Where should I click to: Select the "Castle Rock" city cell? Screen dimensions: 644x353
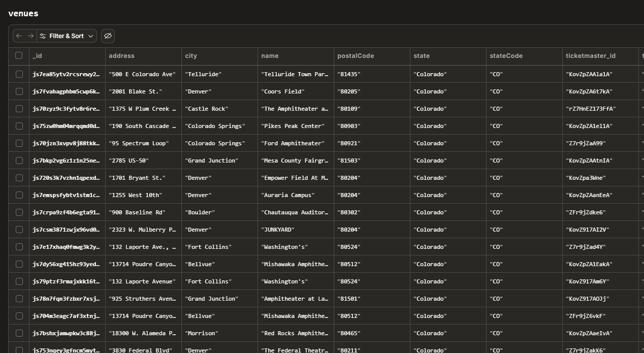219,109
